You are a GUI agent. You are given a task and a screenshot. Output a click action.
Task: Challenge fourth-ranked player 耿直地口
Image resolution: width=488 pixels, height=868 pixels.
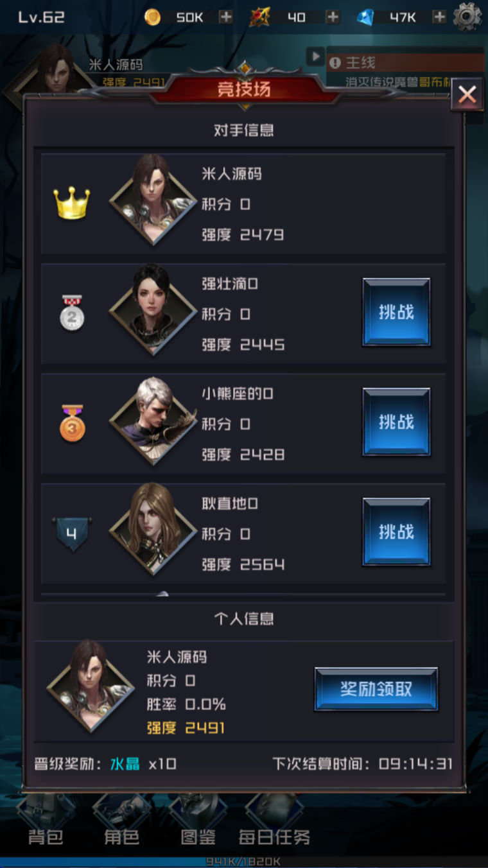click(x=396, y=532)
